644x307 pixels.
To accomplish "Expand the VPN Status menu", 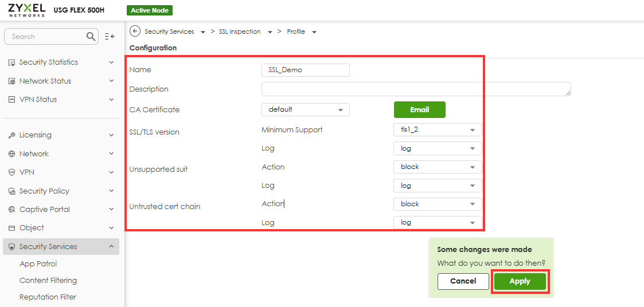I will coord(111,100).
